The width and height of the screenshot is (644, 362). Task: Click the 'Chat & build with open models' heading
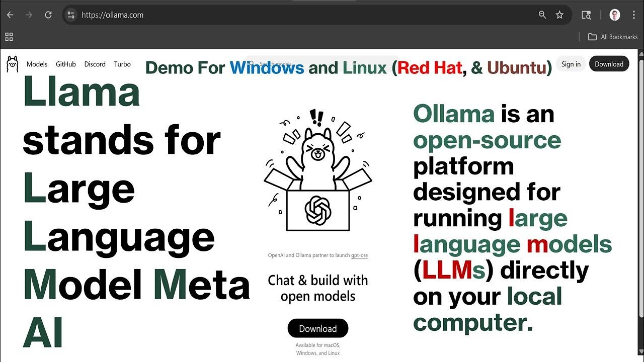(x=318, y=288)
